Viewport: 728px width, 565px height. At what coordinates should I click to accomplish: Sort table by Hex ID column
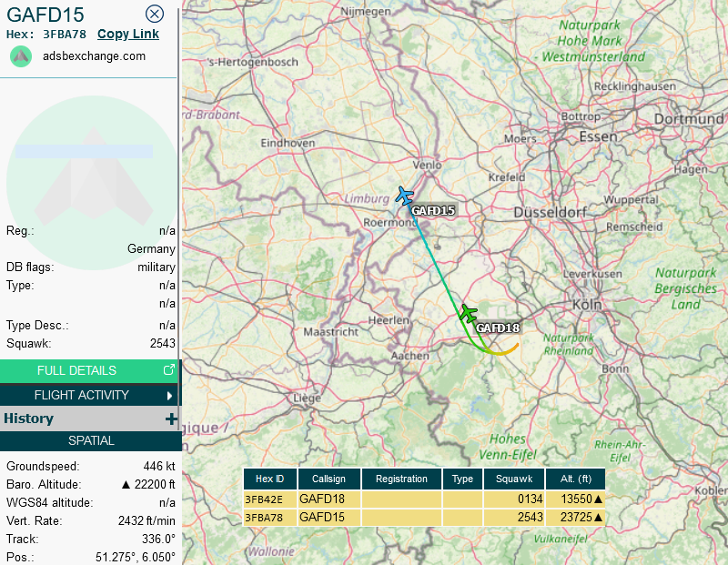(x=269, y=479)
